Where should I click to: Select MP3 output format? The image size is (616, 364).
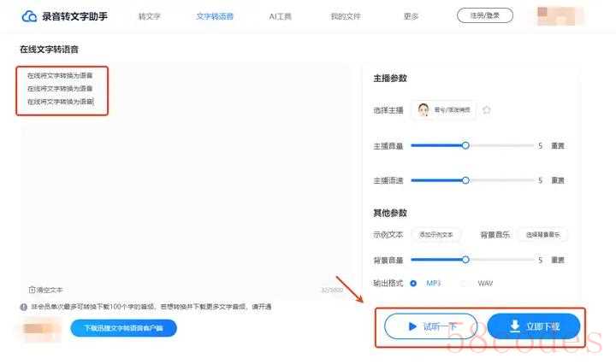414,283
